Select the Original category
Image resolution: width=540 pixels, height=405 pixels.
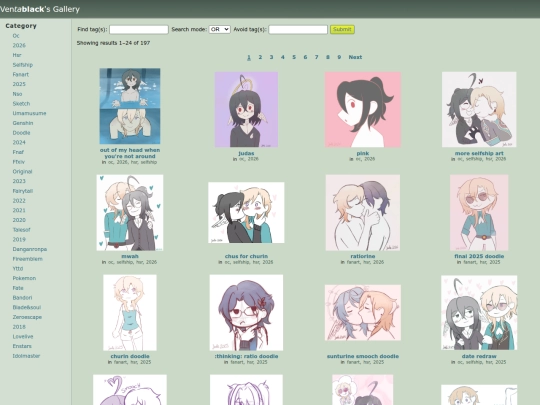coord(22,172)
